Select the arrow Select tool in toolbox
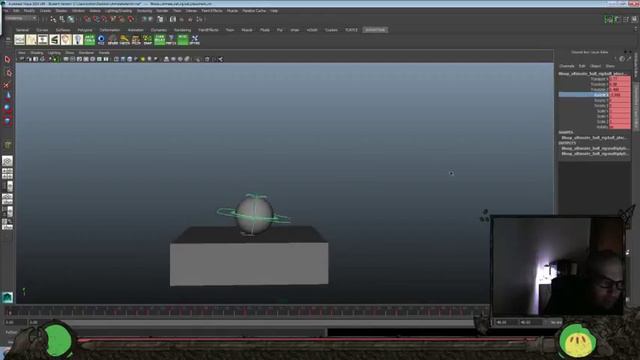Screen dimensions: 640x360 (x=7, y=60)
